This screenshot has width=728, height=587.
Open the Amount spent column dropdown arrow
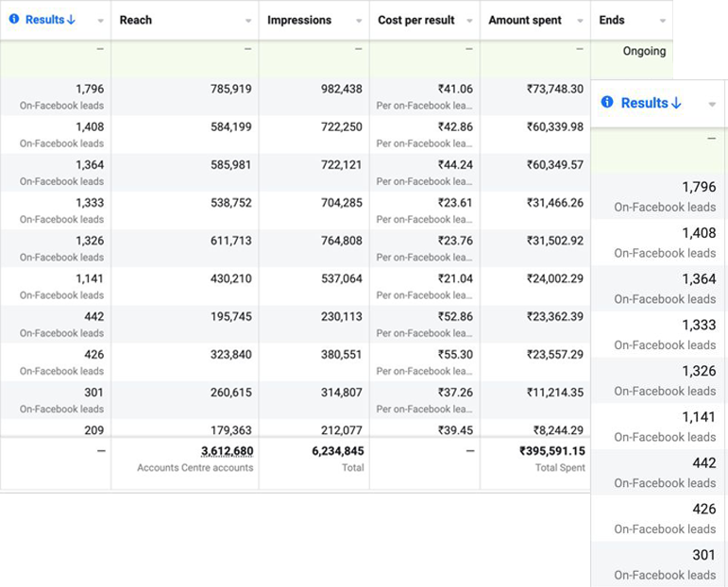[x=580, y=21]
